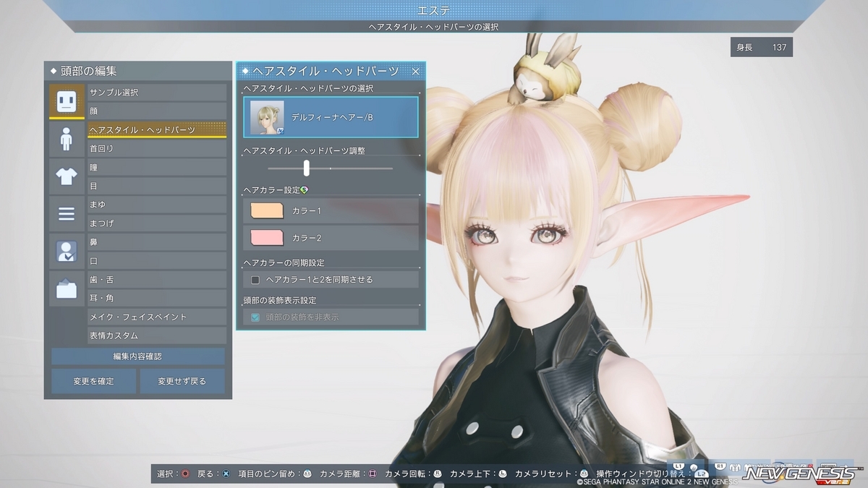Open the character profile check icon
The height and width of the screenshot is (488, 868).
click(67, 252)
